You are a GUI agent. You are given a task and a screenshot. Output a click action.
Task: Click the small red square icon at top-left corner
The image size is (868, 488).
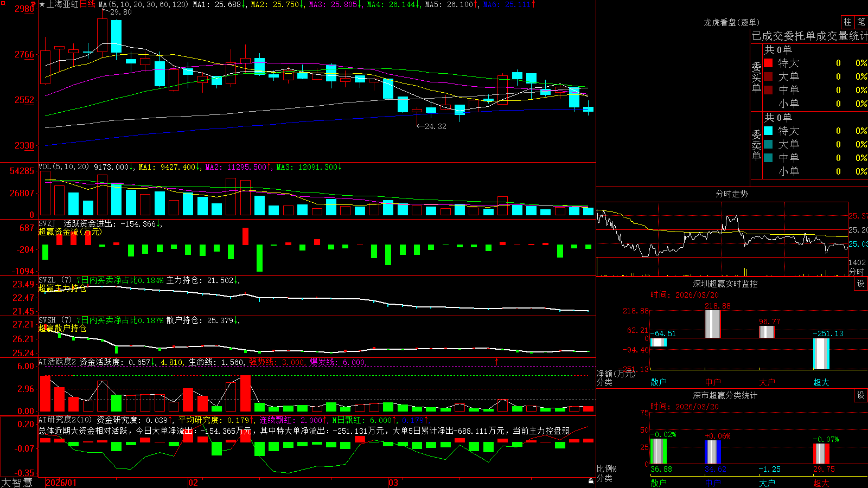[x=2, y=3]
